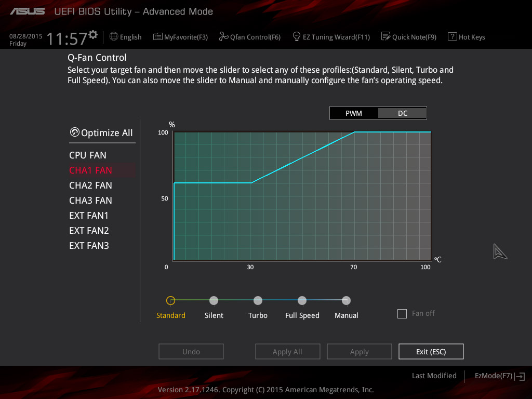Click Optimize All text

107,132
